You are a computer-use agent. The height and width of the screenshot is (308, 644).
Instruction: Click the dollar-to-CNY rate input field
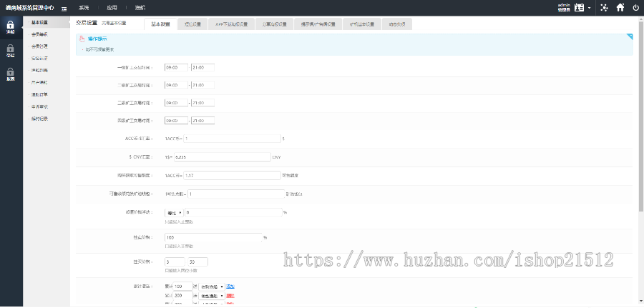[x=222, y=157]
